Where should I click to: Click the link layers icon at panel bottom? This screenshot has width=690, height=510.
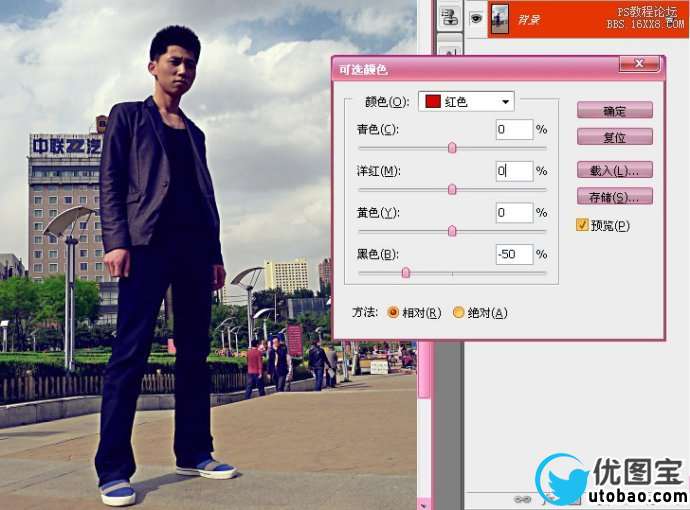(x=522, y=499)
